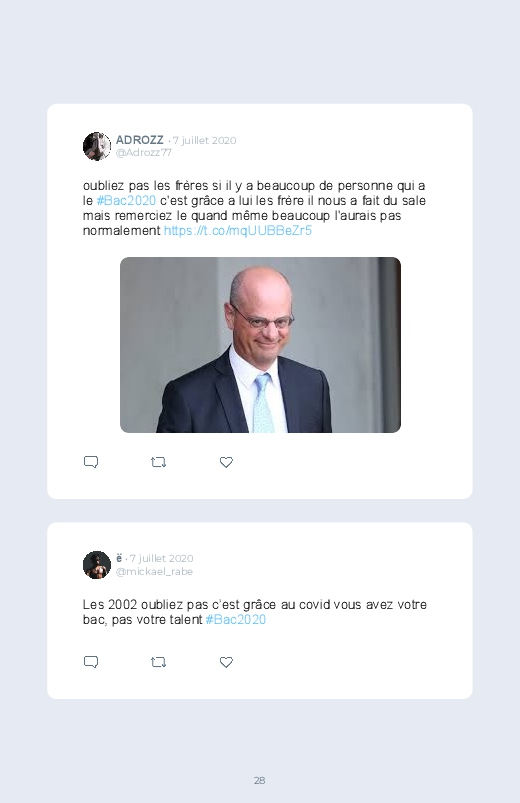Click the reply icon on ADROZZ's tweet
The image size is (520, 803).
[91, 462]
